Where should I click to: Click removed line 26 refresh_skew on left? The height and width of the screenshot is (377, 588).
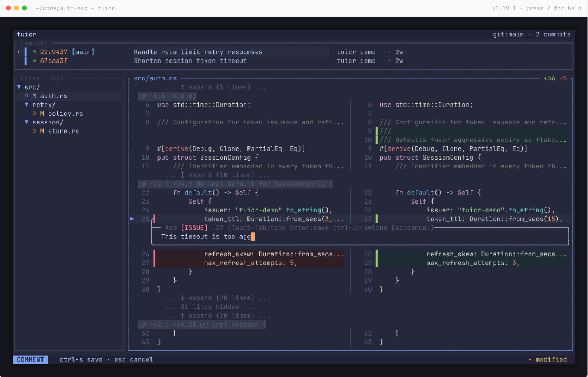pyautogui.click(x=248, y=254)
